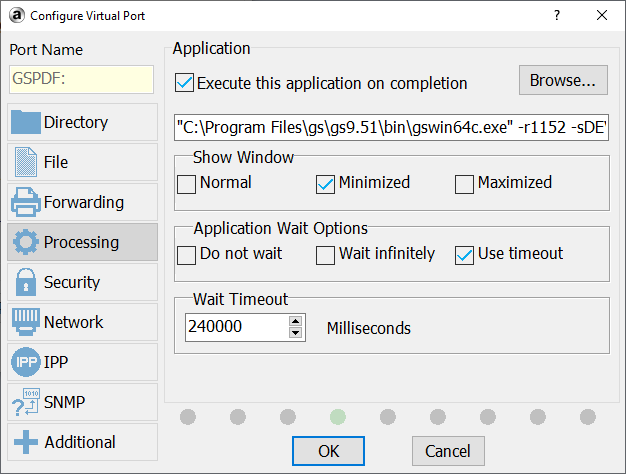Increase Wait Timeout with up arrow

point(295,322)
